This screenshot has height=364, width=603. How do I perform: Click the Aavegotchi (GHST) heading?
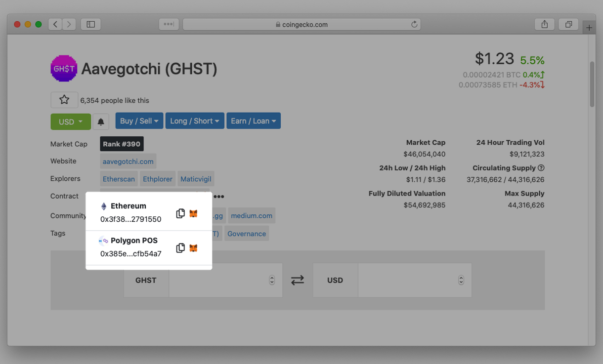click(149, 69)
